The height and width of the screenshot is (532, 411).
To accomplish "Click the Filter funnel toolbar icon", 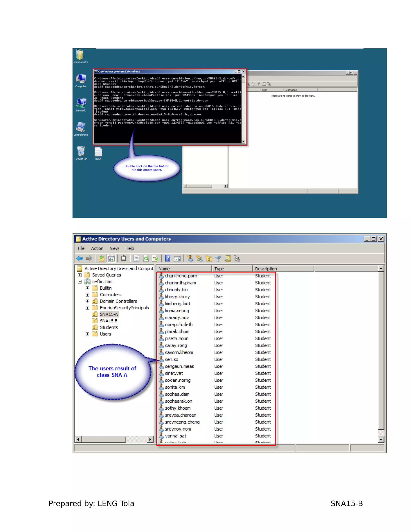I will (x=218, y=258).
